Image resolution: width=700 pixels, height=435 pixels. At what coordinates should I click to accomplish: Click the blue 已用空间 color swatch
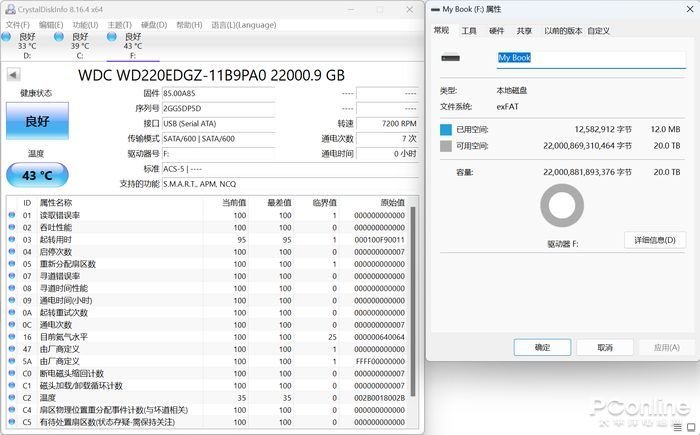(446, 130)
